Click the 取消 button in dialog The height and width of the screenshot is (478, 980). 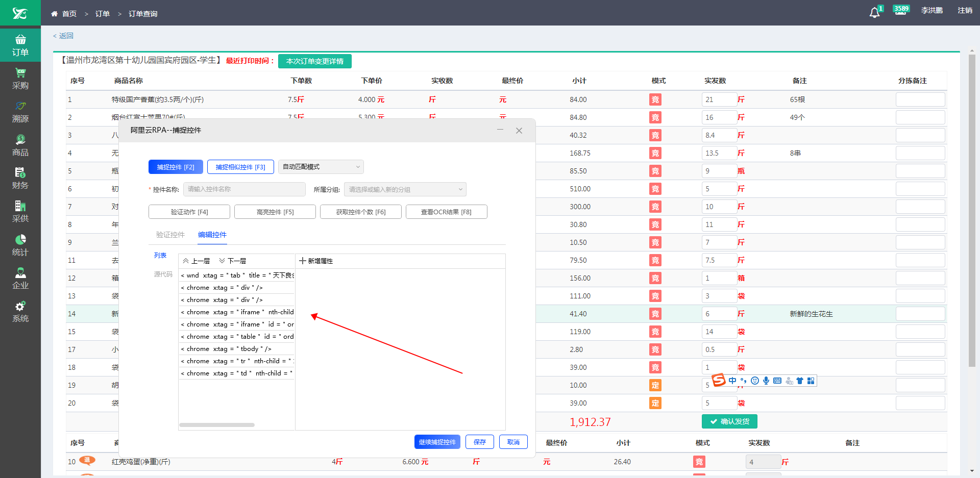pyautogui.click(x=513, y=442)
